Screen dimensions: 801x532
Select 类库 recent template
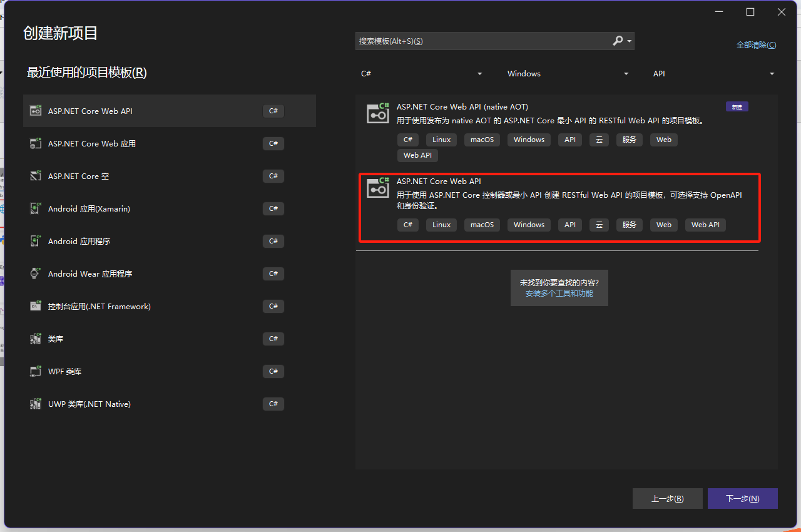(x=170, y=339)
